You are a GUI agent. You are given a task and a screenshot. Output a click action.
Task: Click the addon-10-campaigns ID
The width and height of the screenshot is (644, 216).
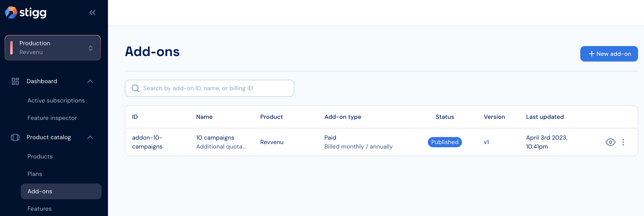click(147, 142)
